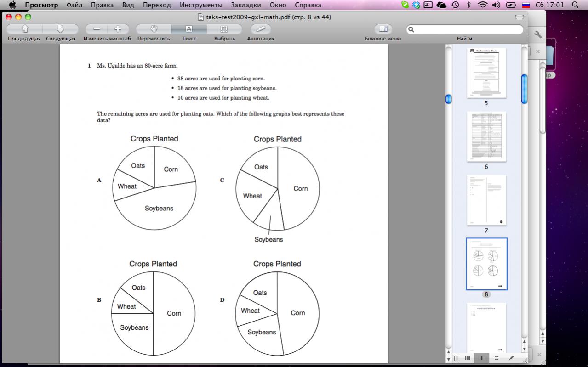Zoom in with the plus button
Screen dimensions: 588x367
118,29
